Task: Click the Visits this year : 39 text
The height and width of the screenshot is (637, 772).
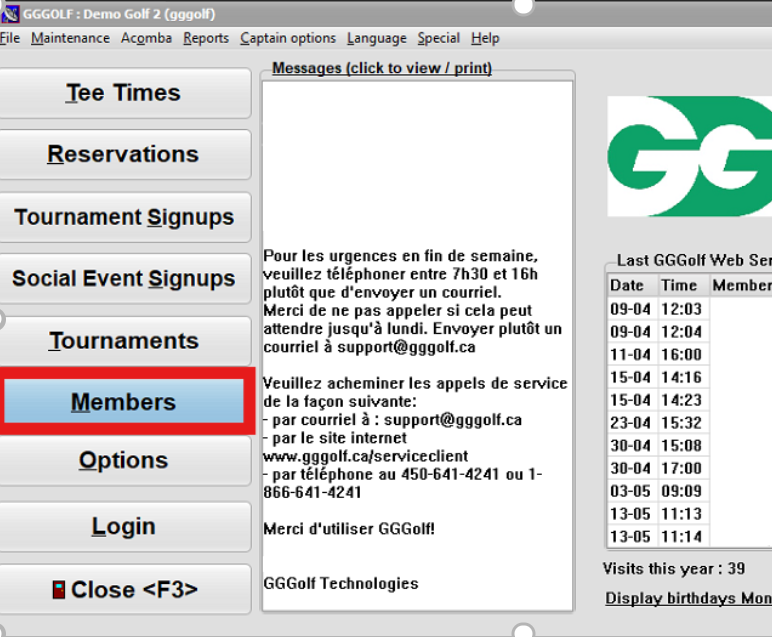Action: tap(674, 569)
